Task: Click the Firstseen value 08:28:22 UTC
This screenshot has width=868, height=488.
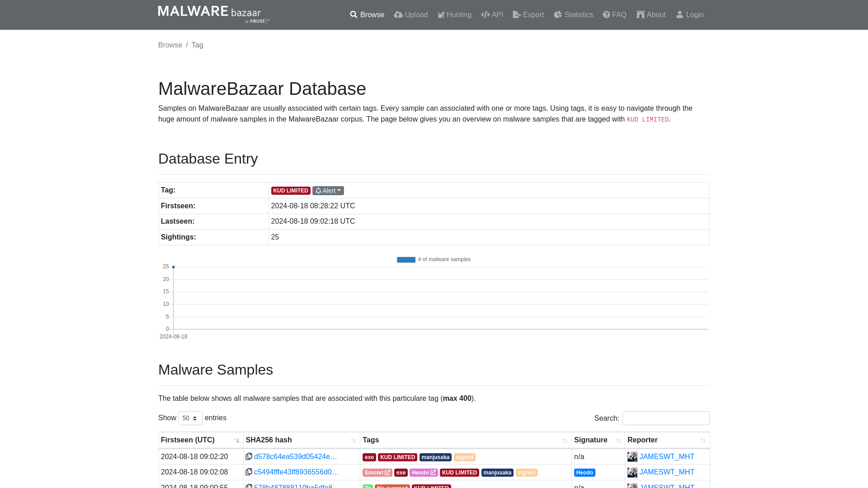Action: tap(313, 206)
